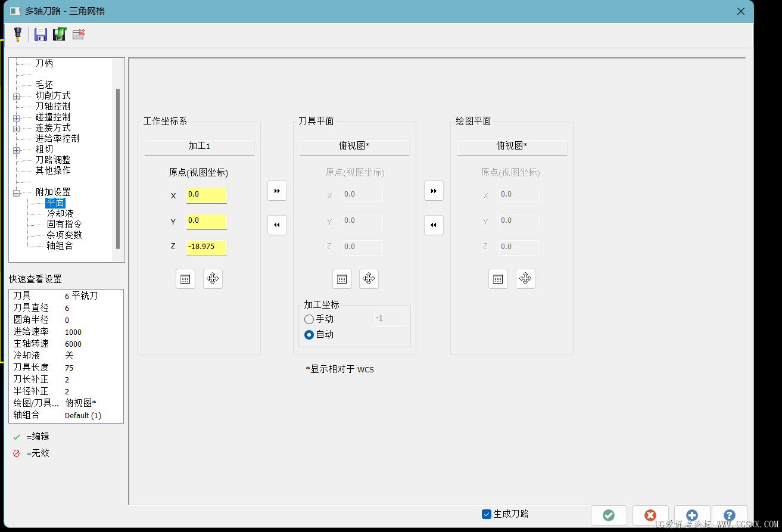The image size is (782, 532).
Task: Click the select-origin icon under 工作坐标系
Action: tap(213, 279)
